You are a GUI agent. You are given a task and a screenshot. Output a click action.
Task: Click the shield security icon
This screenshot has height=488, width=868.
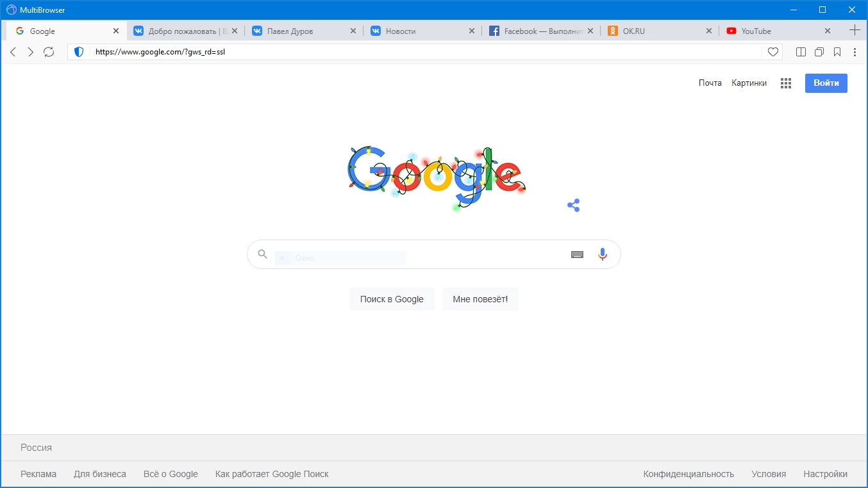(79, 52)
